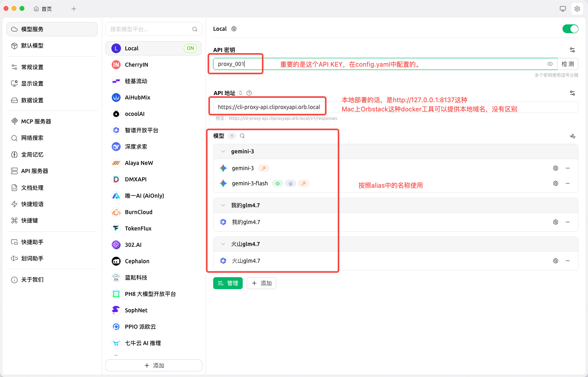Open Local provider settings gear icon
Image resolution: width=588 pixels, height=377 pixels.
pos(234,29)
